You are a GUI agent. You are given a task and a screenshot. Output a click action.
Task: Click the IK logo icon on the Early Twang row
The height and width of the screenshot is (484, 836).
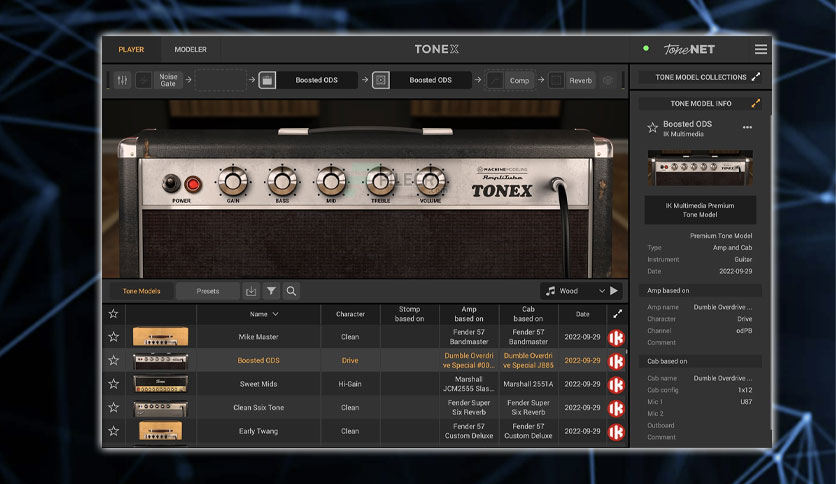tap(616, 432)
